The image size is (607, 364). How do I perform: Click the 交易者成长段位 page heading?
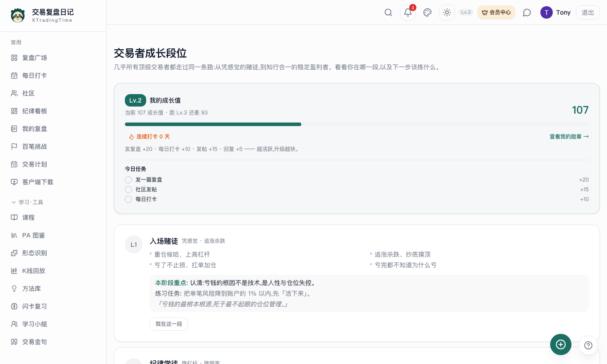pos(150,53)
